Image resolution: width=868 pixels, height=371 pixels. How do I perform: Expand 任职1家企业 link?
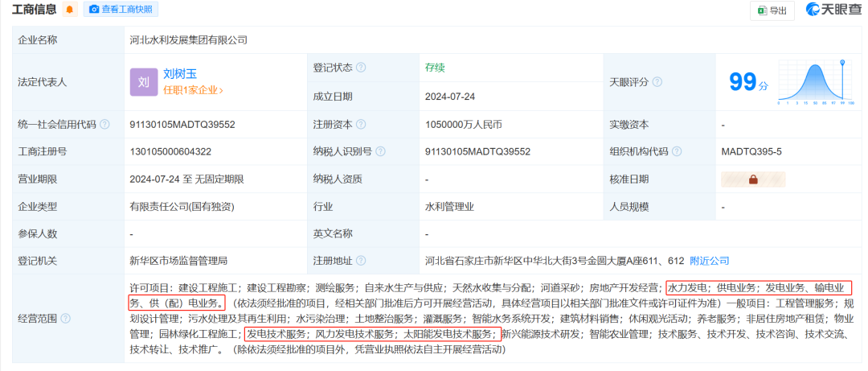point(193,91)
